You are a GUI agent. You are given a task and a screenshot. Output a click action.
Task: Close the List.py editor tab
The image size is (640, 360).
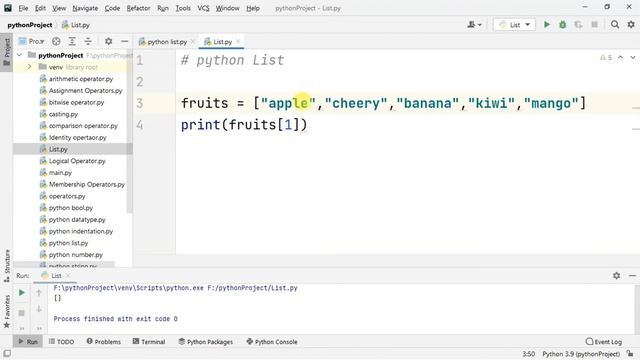(238, 41)
